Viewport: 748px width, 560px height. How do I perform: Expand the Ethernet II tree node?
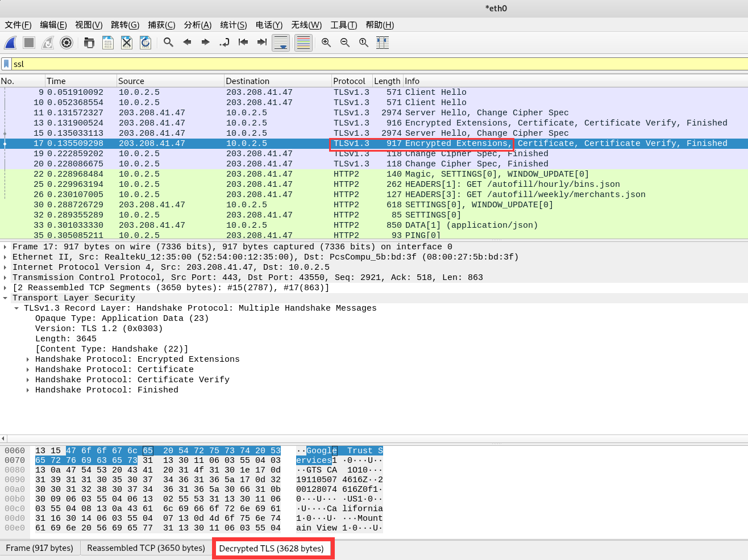(5, 257)
